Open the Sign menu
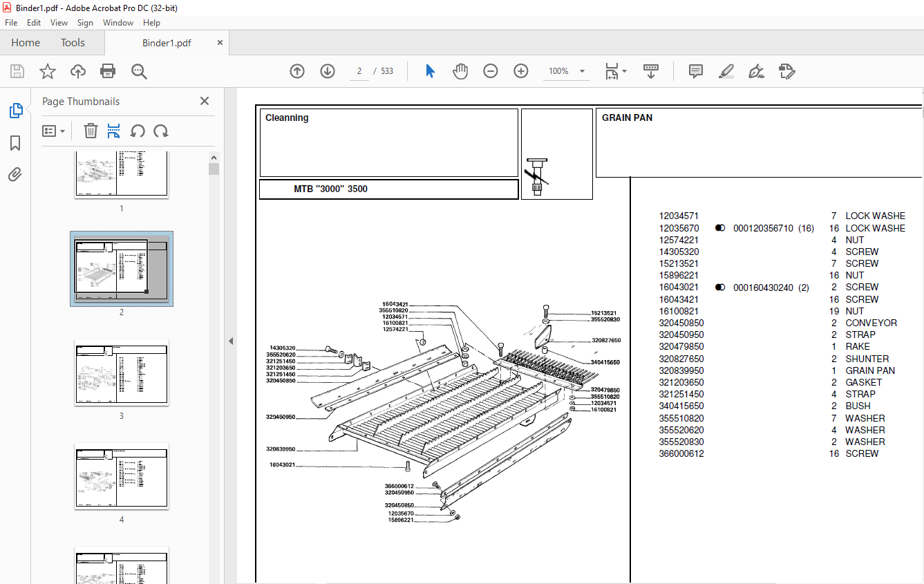The height and width of the screenshot is (584, 924). 85,23
